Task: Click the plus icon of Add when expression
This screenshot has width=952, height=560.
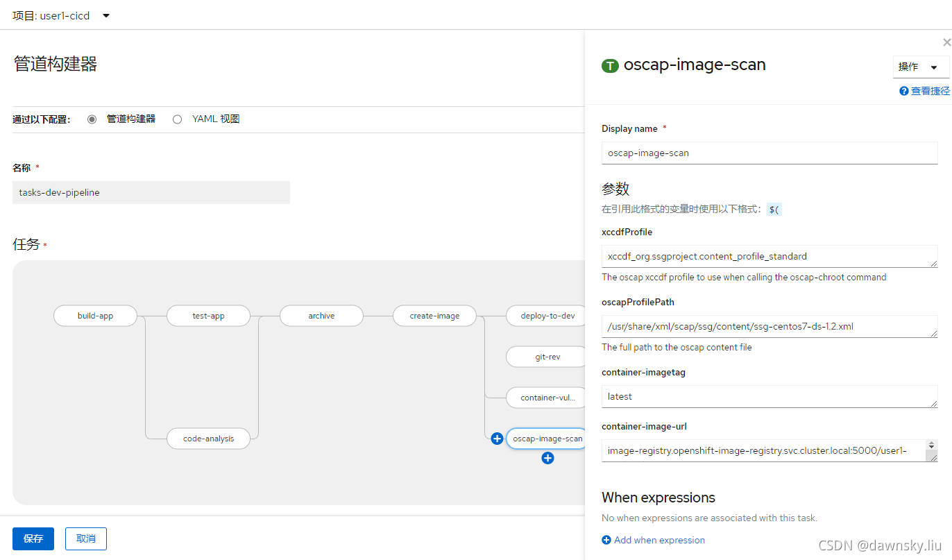Action: pos(606,540)
